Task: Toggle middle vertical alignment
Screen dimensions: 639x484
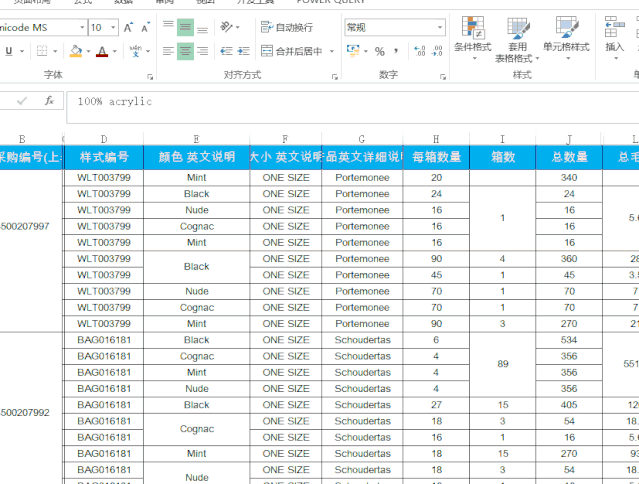Action: 185,28
